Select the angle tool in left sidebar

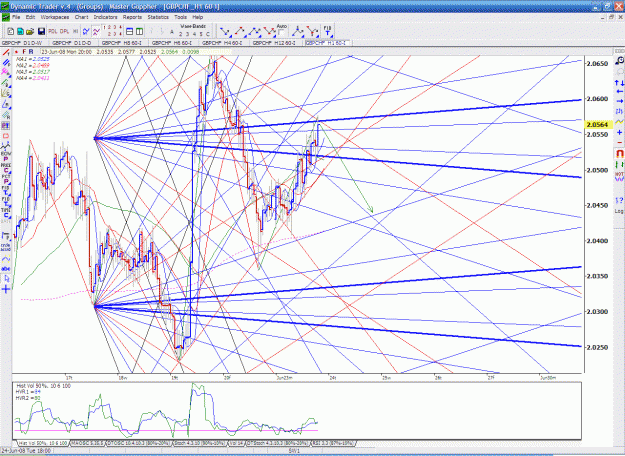[6, 104]
